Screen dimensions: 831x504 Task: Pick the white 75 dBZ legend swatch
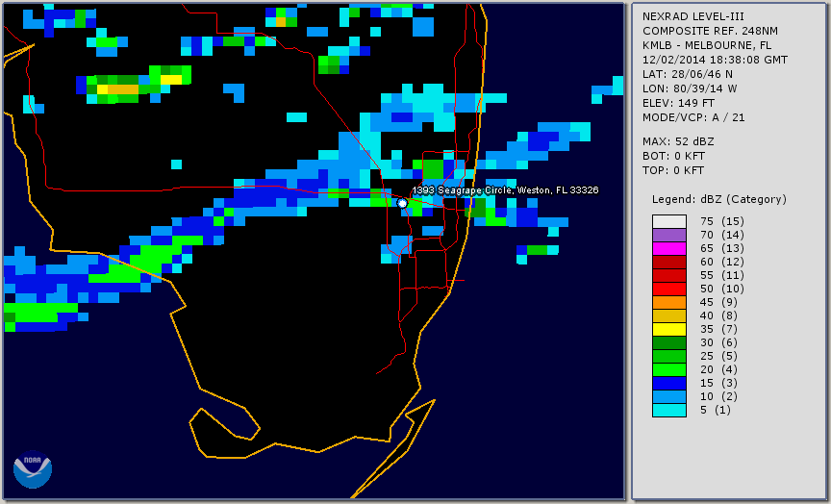669,221
